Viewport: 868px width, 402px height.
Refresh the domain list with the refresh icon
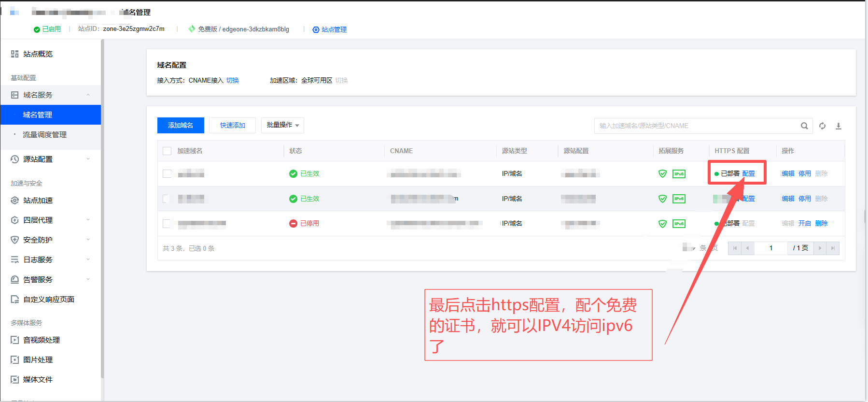pos(823,126)
